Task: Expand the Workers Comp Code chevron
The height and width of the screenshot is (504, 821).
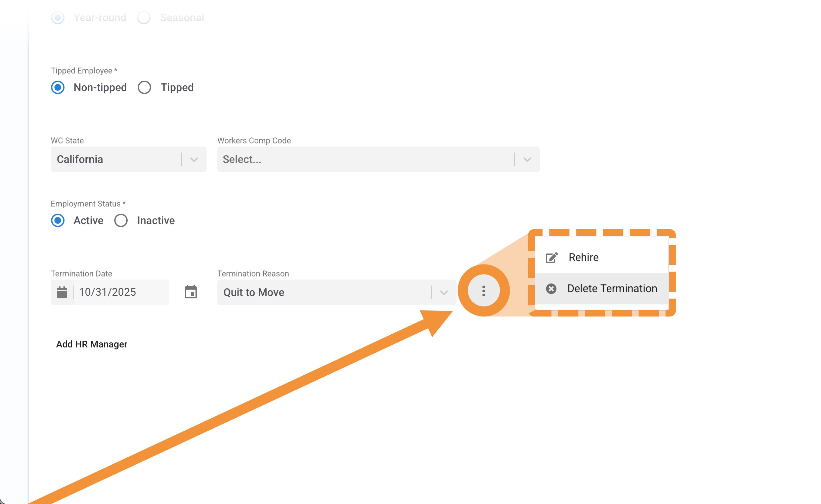Action: 527,159
